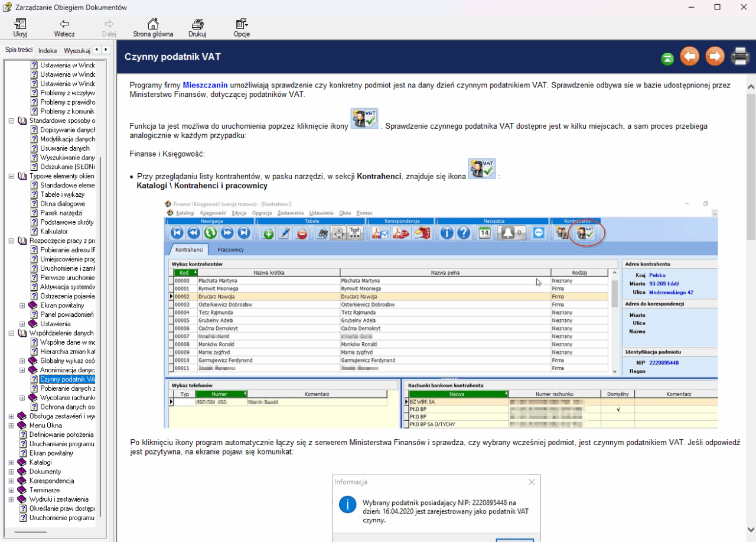Open the 'Aktywacja systemów' topic

pos(67,287)
